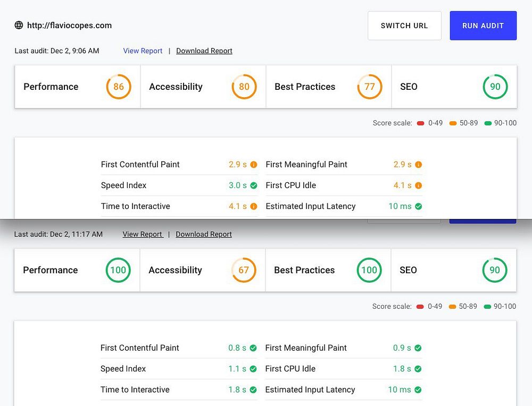Click the green check beside First Meaningful Paint 0.9 s
532x406 pixels.
418,348
